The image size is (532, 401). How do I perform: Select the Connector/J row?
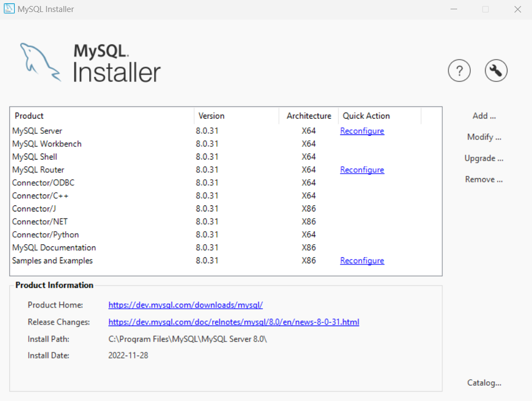click(226, 209)
